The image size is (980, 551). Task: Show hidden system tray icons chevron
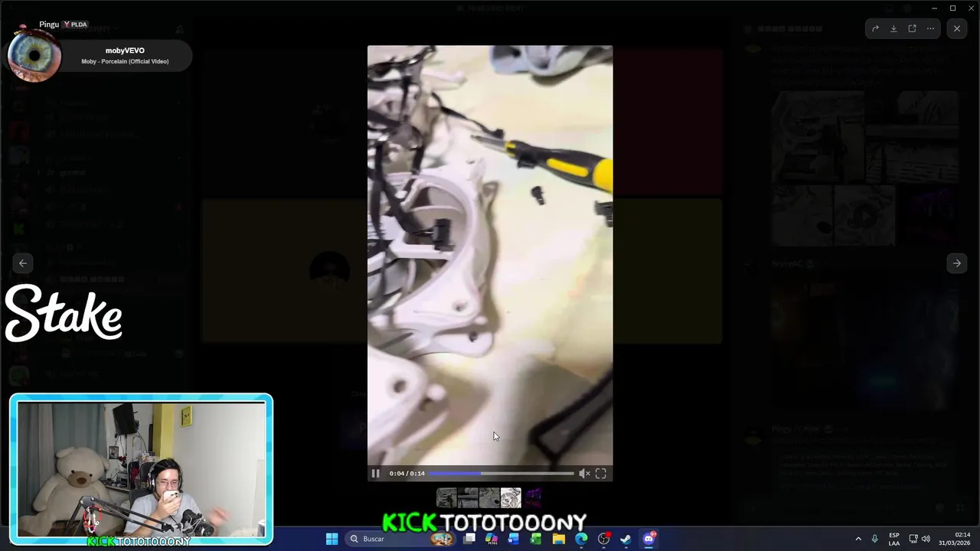pos(858,539)
